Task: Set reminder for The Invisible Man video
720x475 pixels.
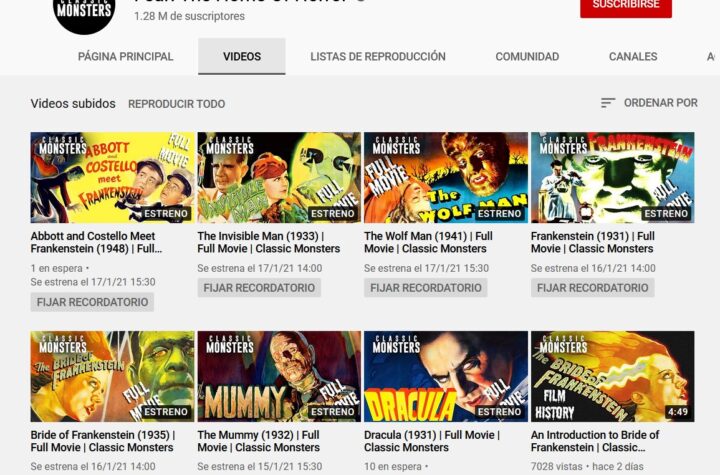Action: [x=259, y=288]
